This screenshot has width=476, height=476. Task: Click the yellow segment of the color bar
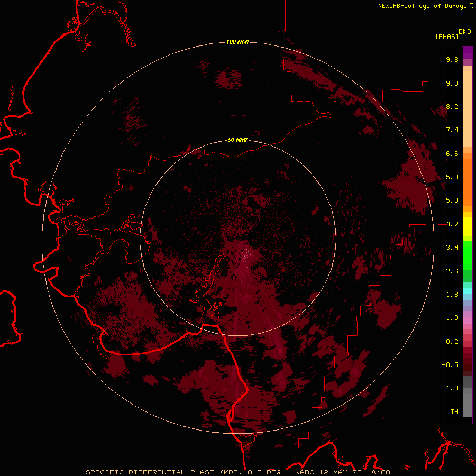pyautogui.click(x=467, y=226)
